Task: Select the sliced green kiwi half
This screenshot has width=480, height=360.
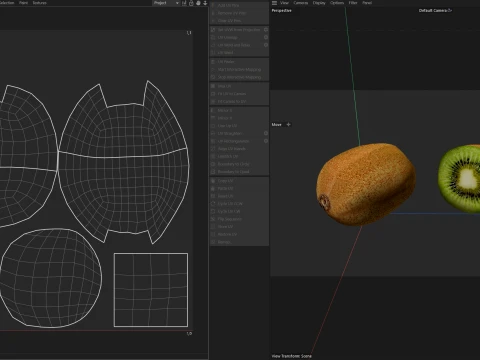Action: coord(459,179)
